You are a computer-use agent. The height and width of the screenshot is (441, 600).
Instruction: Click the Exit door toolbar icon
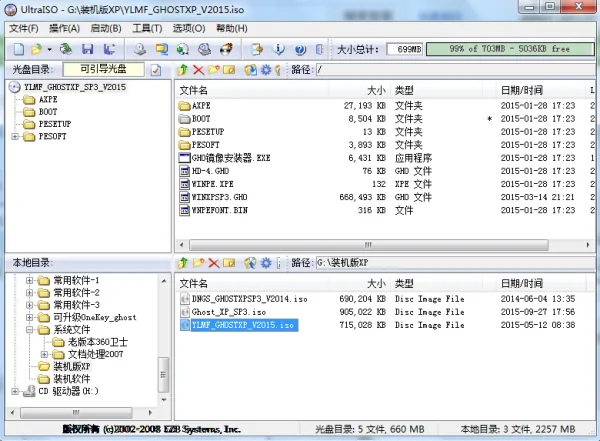coord(320,49)
